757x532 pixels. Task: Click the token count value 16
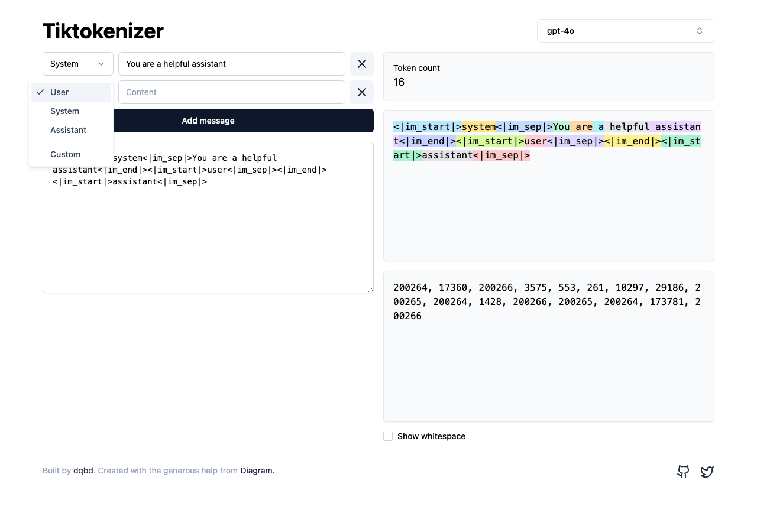(399, 82)
